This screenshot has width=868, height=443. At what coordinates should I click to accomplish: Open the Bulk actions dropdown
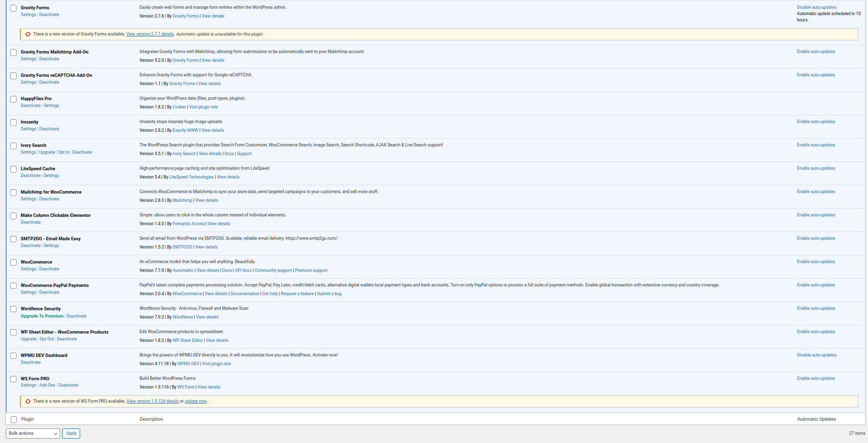(33, 433)
